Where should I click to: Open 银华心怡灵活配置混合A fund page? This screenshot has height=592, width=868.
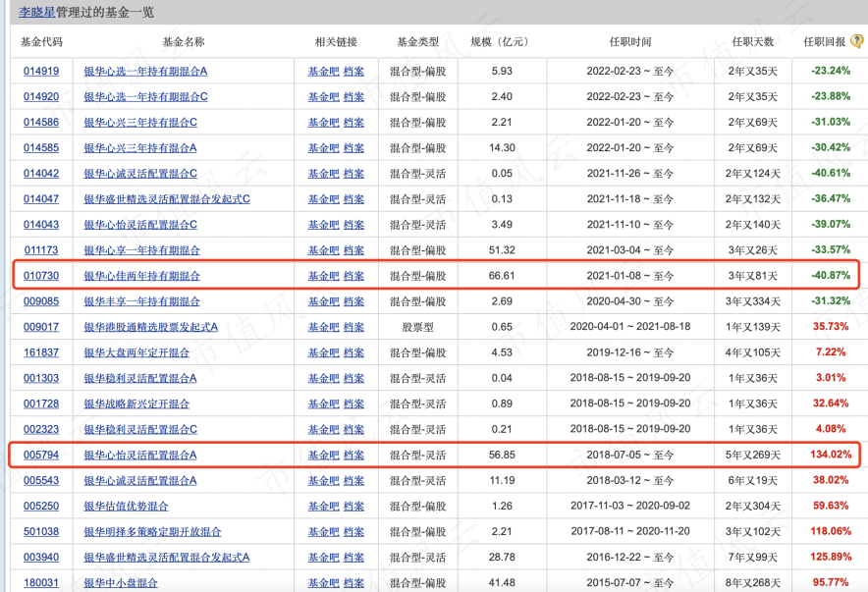click(140, 455)
